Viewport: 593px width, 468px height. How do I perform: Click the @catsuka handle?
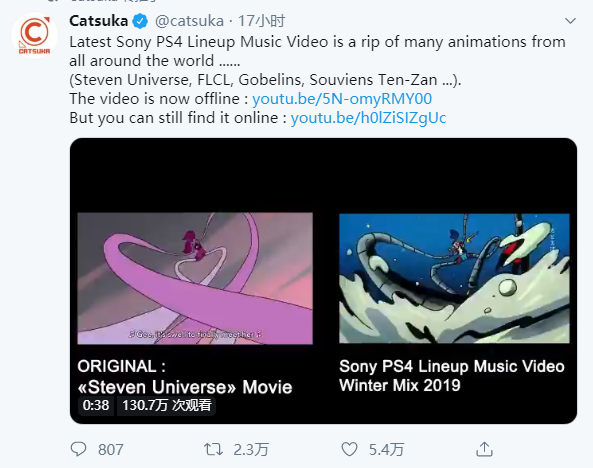[189, 21]
